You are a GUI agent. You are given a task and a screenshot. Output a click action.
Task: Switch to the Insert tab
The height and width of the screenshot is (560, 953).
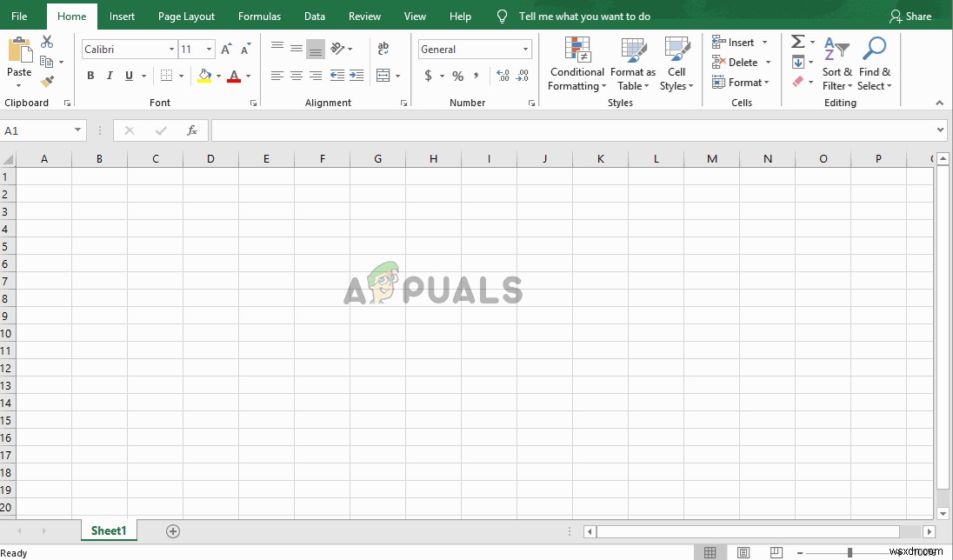(x=122, y=17)
